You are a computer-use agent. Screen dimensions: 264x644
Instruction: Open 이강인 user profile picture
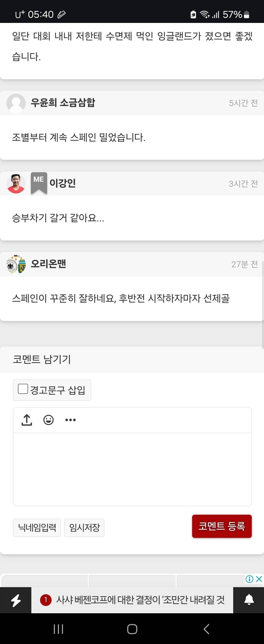[x=16, y=184]
